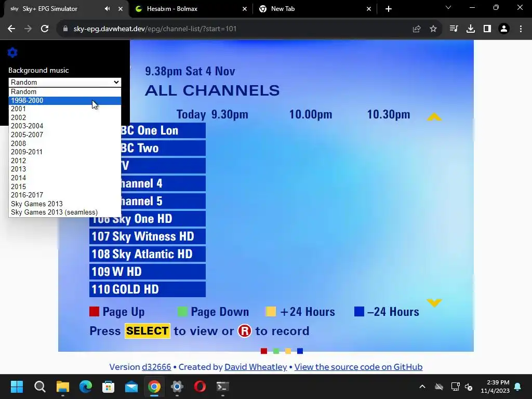
Task: Select 2014 from the music list
Action: 64,178
